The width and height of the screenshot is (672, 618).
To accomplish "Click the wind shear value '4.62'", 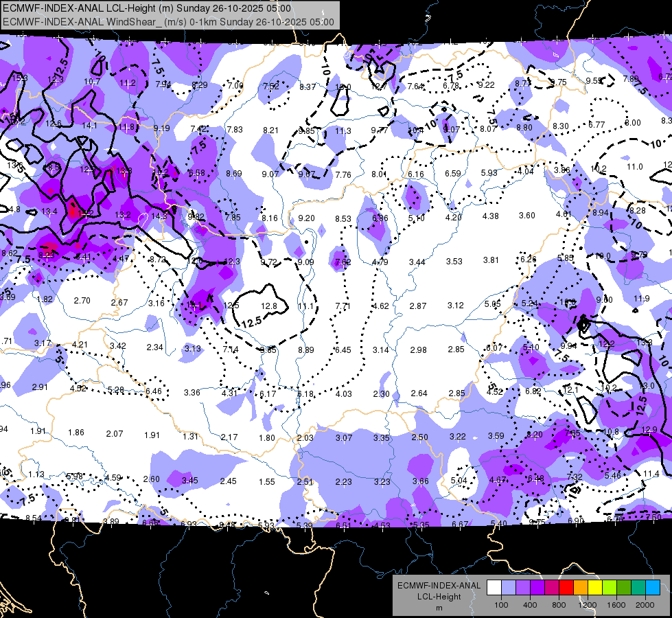I will pos(380,306).
